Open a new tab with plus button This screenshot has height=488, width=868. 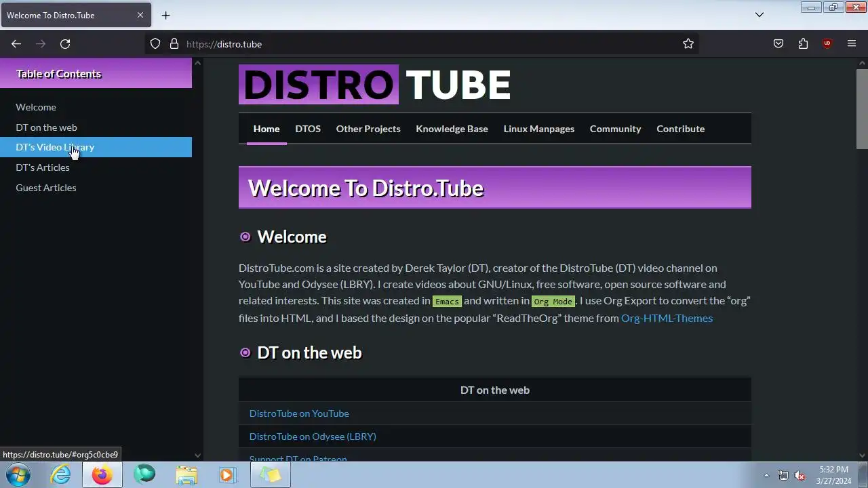[x=165, y=15]
